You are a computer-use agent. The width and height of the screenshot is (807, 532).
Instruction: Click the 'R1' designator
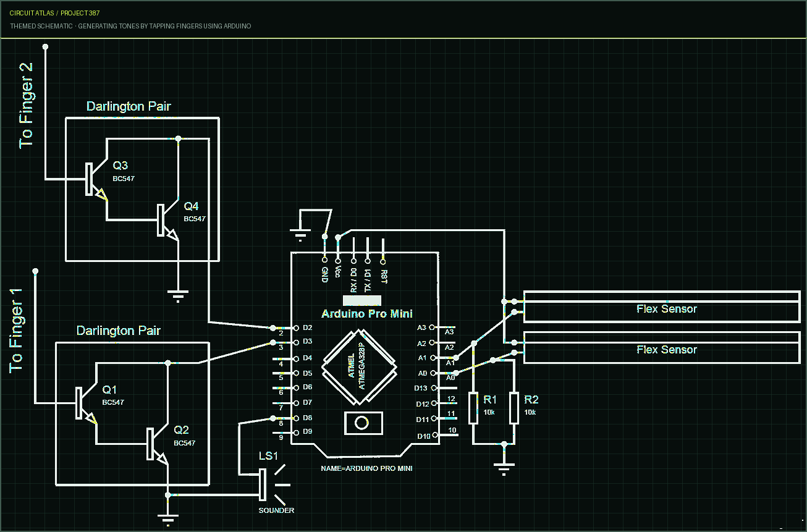coord(490,399)
